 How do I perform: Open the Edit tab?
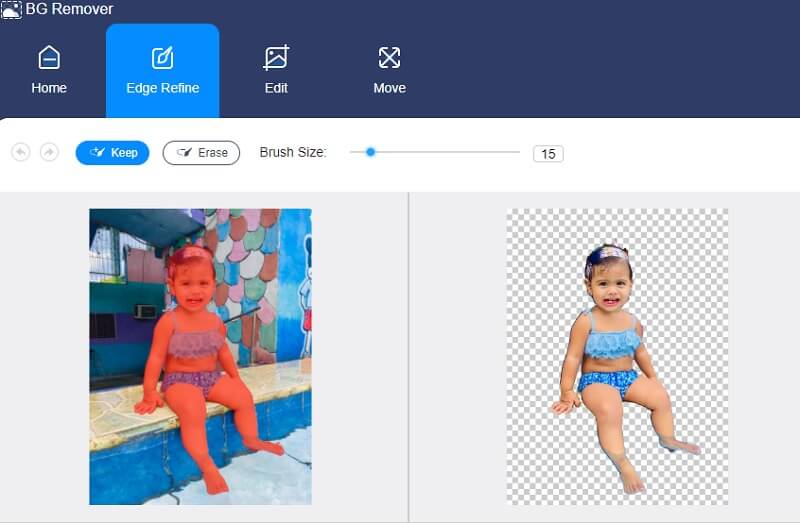(x=276, y=70)
